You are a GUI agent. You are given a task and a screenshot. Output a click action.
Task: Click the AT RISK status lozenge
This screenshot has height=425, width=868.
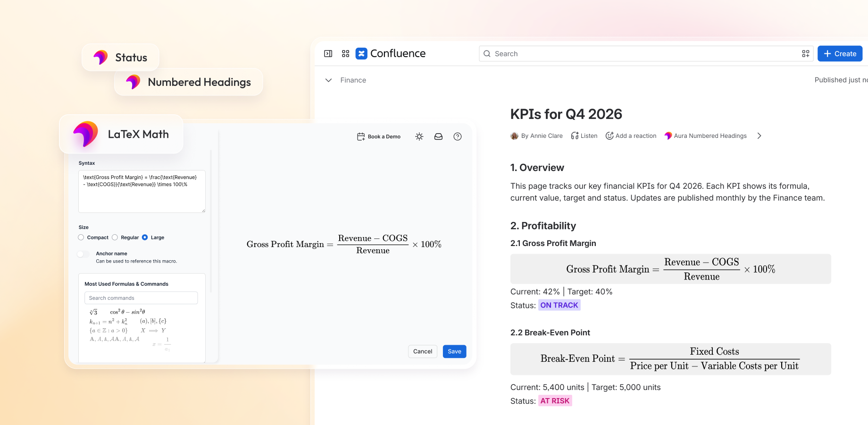[555, 401]
